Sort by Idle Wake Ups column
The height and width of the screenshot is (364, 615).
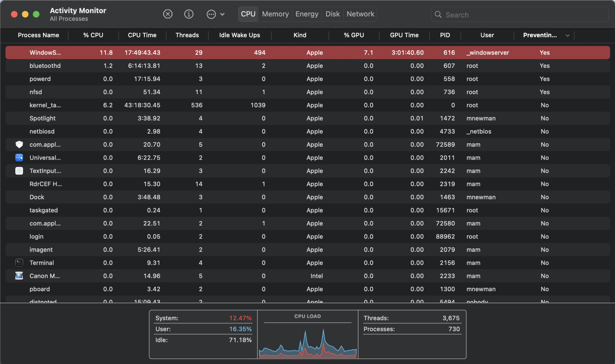(240, 35)
